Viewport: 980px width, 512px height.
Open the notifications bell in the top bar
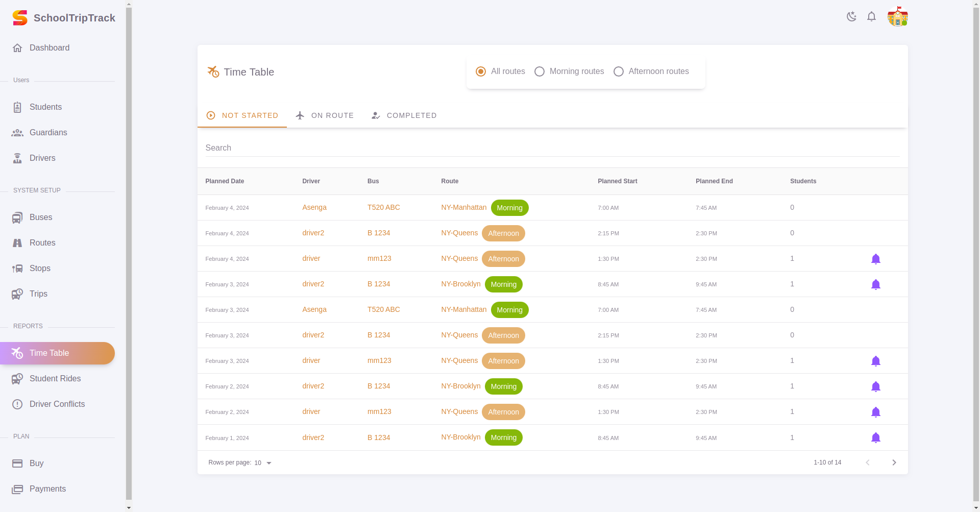click(871, 16)
